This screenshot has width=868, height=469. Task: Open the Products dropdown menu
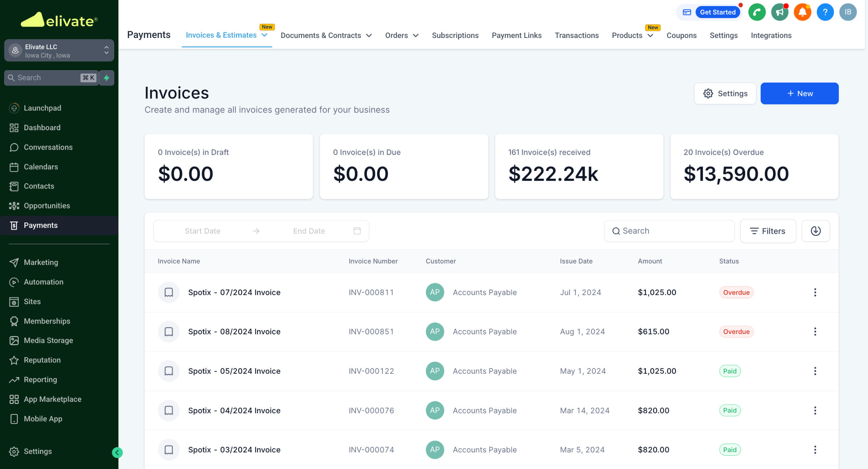coord(632,35)
